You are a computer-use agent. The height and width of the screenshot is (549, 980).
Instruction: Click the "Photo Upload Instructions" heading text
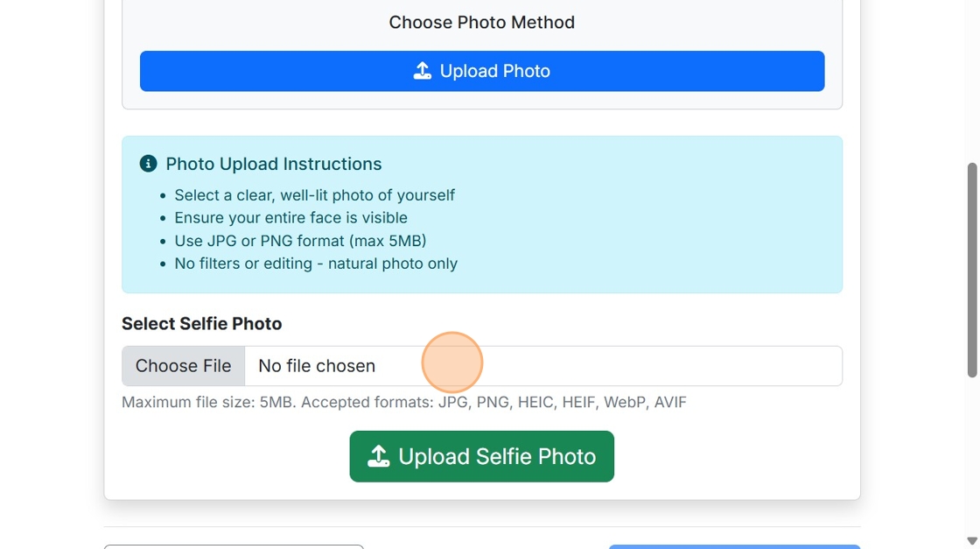[x=274, y=164]
